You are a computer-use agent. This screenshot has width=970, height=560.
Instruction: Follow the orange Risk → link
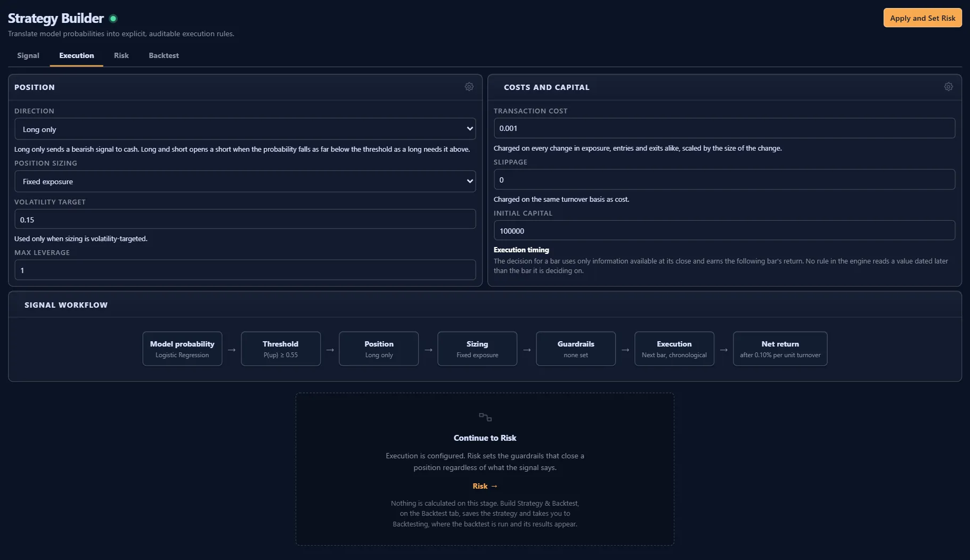tap(485, 486)
